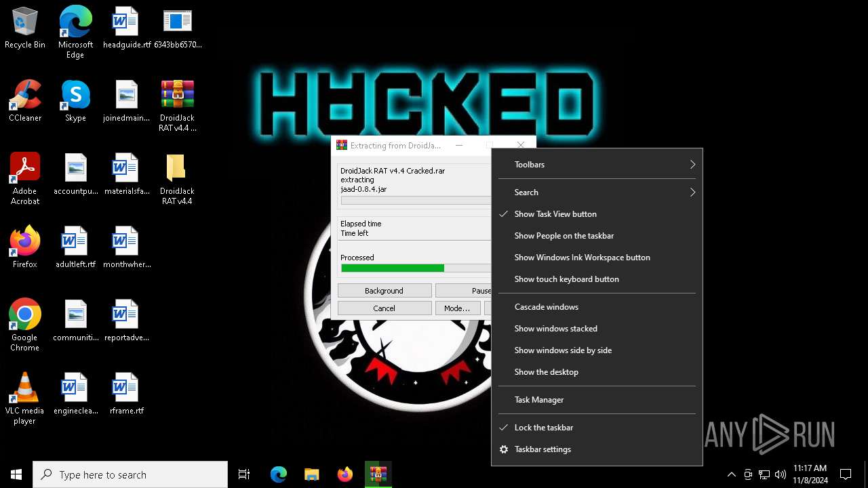Click the WinRAR icon in the dialog title

[342, 145]
